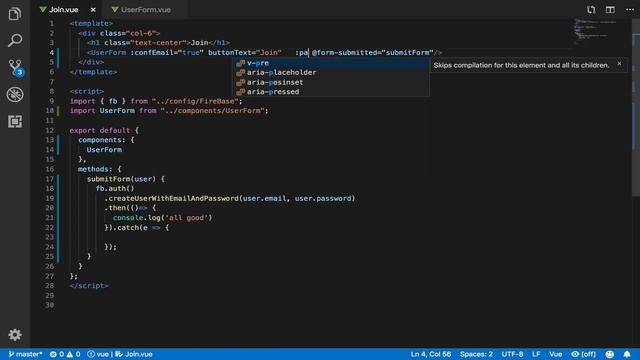The width and height of the screenshot is (640, 360).
Task: Open notifications bell icon
Action: point(627,354)
